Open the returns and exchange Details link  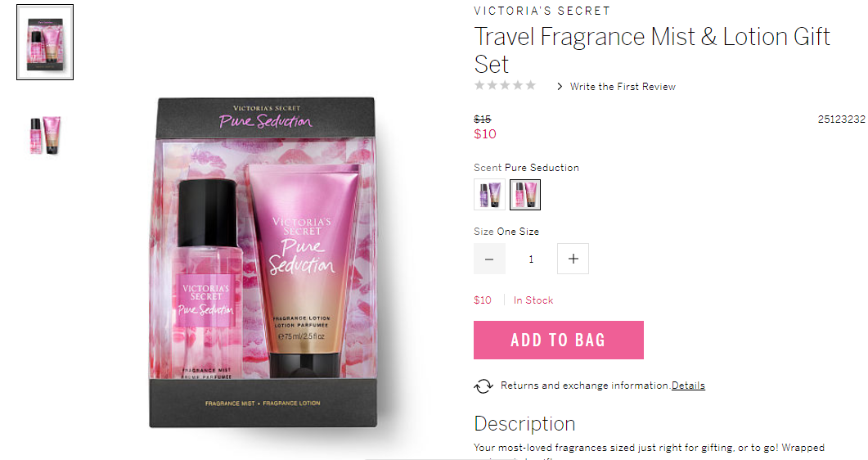pyautogui.click(x=688, y=386)
